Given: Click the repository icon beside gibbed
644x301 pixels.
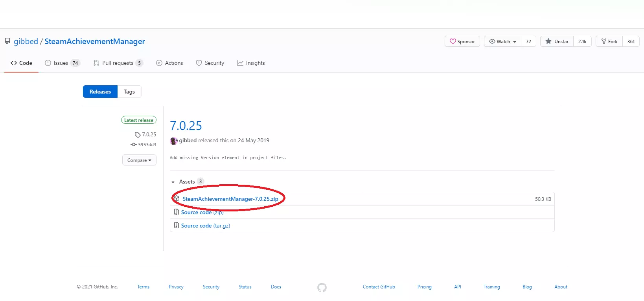Looking at the screenshot, I should click(7, 41).
